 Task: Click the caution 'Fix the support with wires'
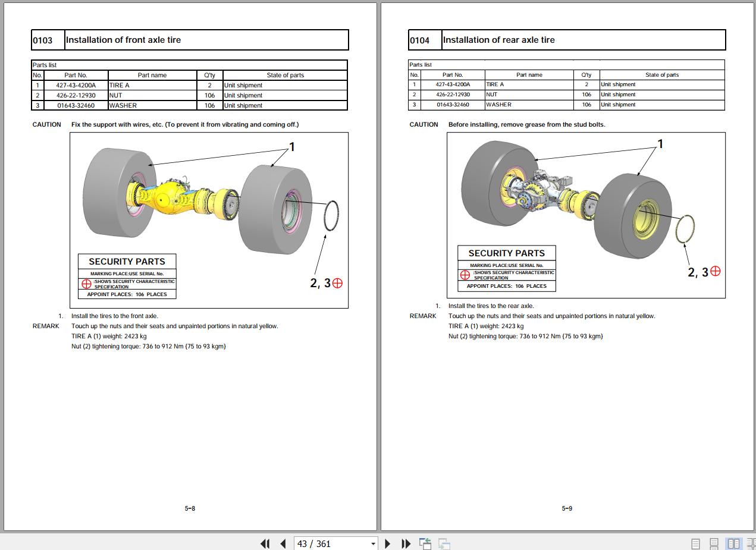(x=185, y=124)
